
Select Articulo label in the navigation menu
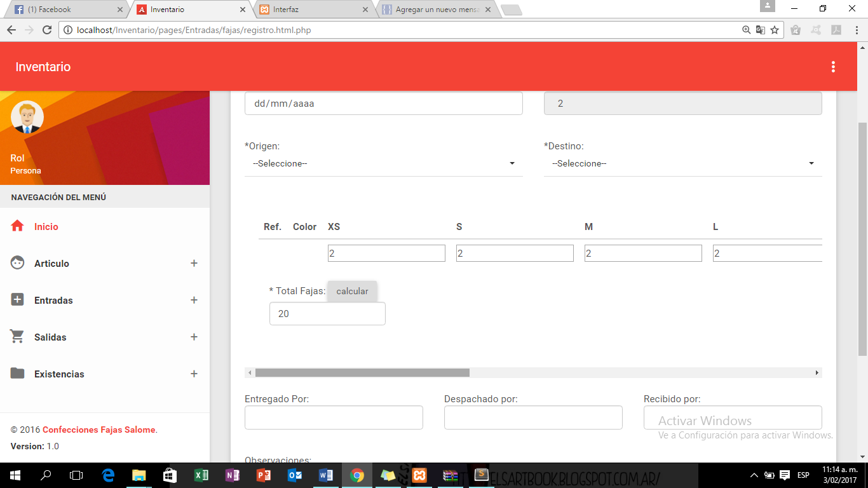click(51, 264)
